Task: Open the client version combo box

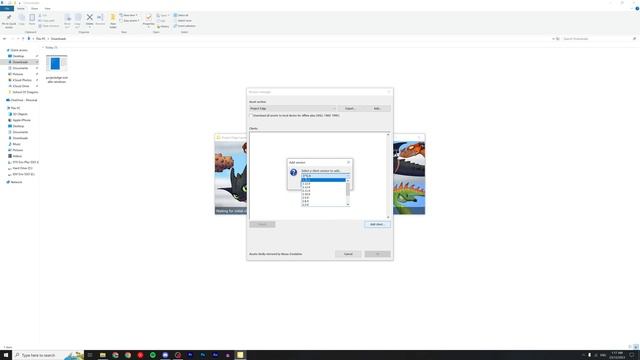Action: click(x=325, y=176)
